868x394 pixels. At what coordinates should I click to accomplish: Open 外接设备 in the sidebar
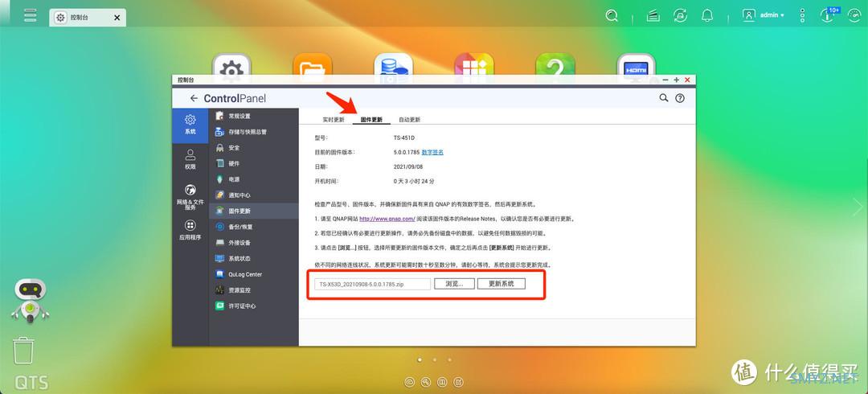tap(253, 243)
